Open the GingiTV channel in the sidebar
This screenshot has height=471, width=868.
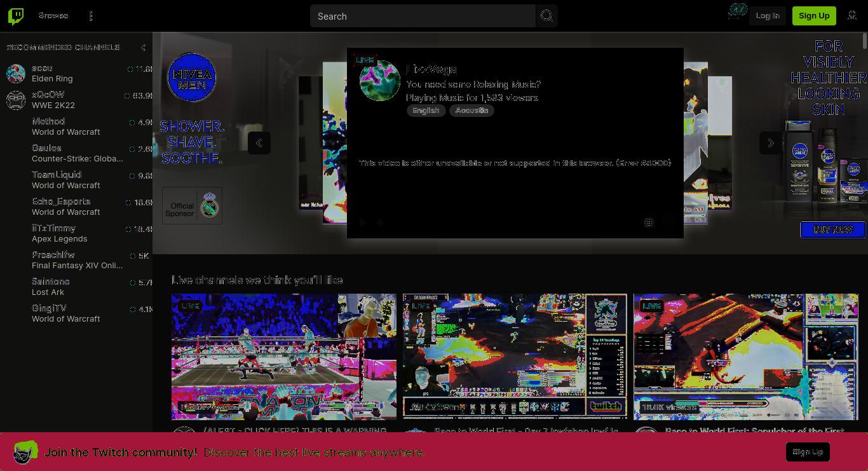pos(76,313)
